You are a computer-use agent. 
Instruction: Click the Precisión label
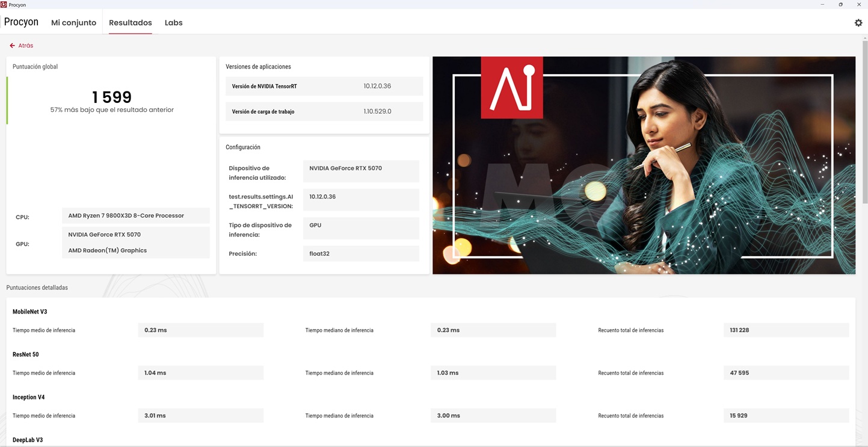point(243,254)
